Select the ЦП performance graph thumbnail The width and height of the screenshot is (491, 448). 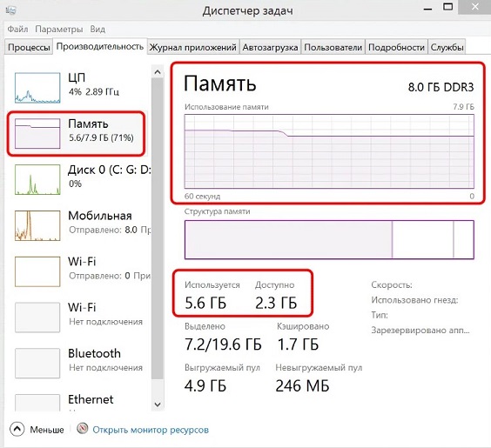pos(37,88)
